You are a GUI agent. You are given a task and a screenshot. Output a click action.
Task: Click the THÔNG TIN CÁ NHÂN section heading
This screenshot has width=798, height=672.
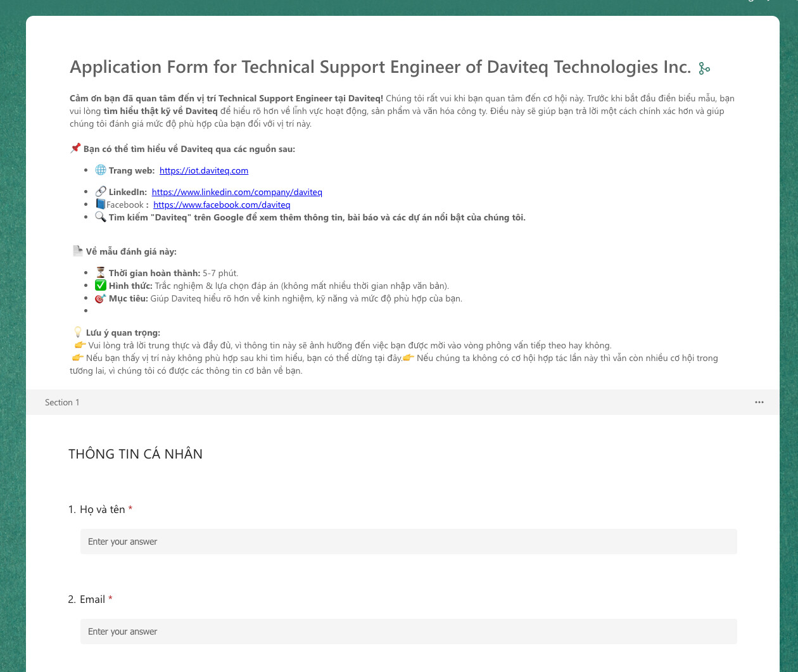coord(136,454)
